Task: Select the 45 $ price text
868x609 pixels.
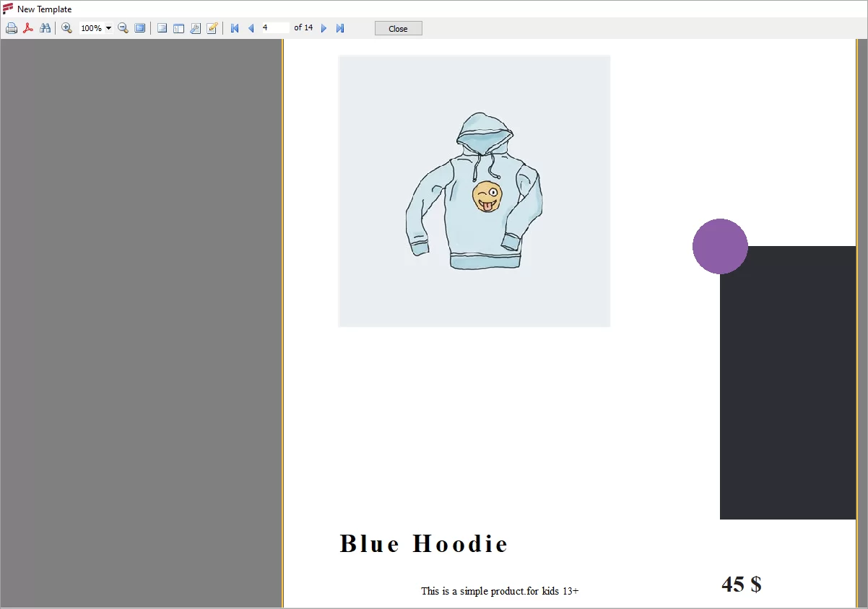Action: [x=742, y=584]
